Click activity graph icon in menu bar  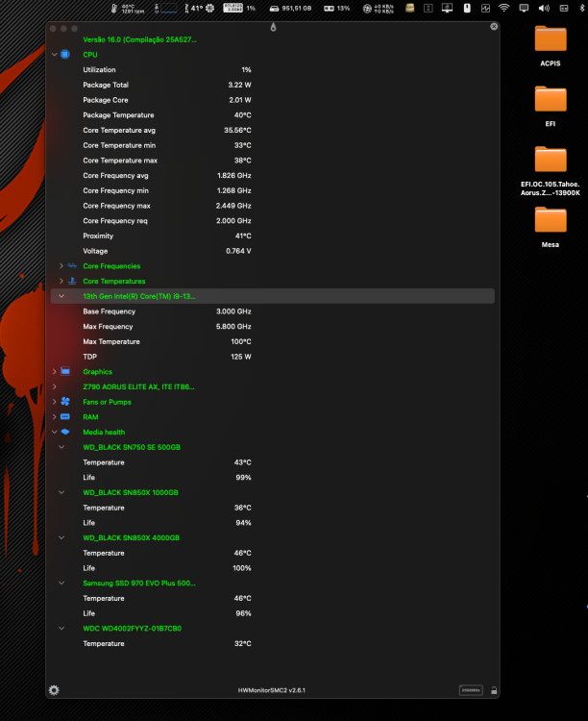[485, 8]
